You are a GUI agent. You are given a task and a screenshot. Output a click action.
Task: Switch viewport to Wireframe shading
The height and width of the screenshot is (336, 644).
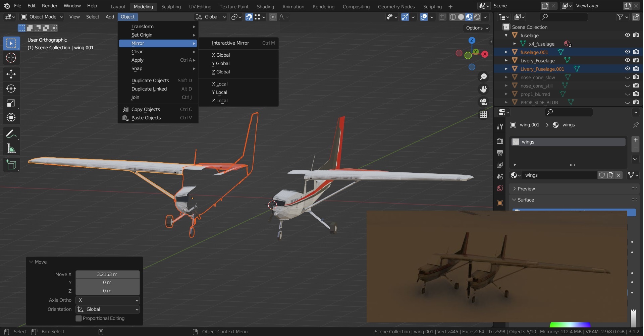453,17
